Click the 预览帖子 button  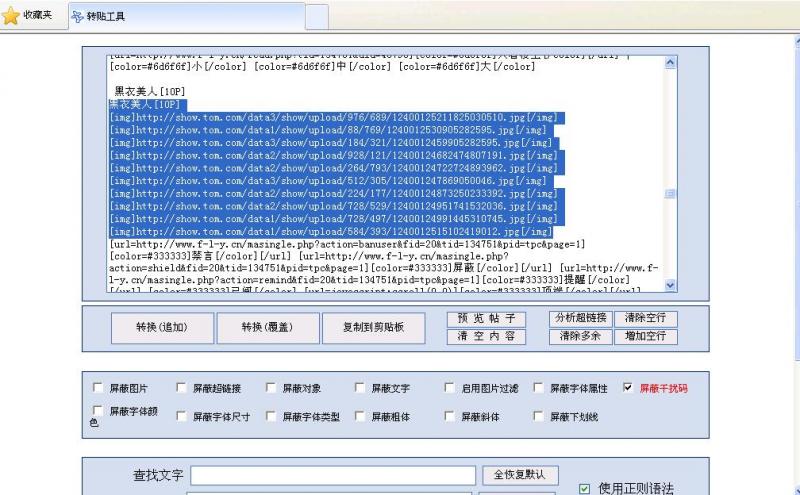[x=485, y=319]
